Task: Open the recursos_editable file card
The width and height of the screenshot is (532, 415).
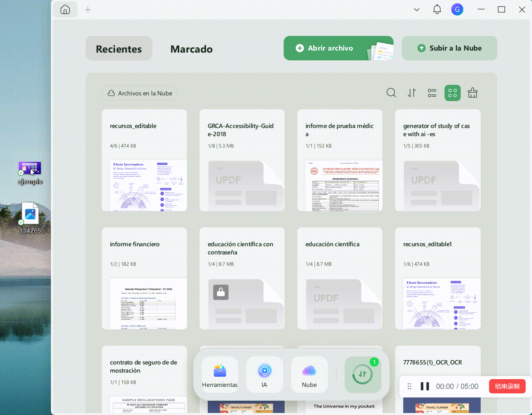Action: click(x=145, y=160)
